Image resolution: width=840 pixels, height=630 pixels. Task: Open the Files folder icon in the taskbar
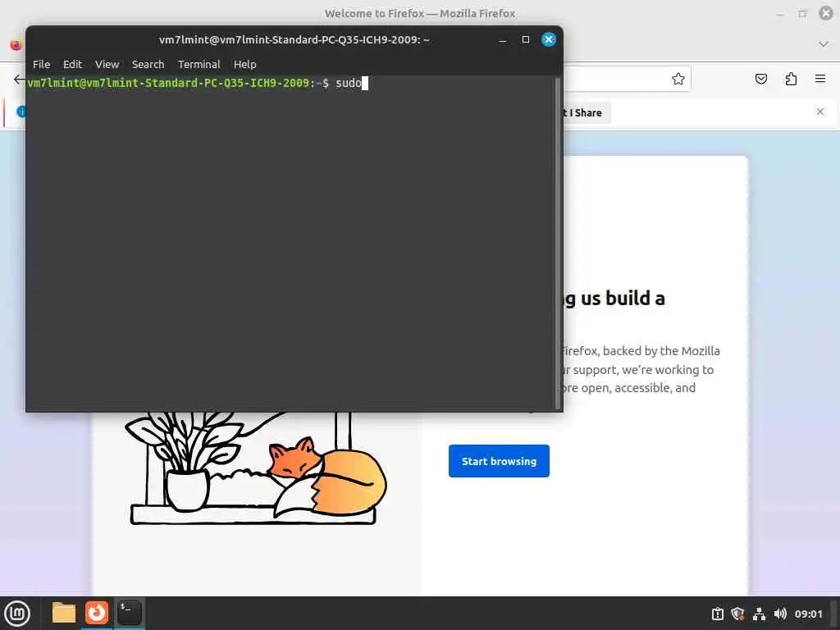(64, 613)
